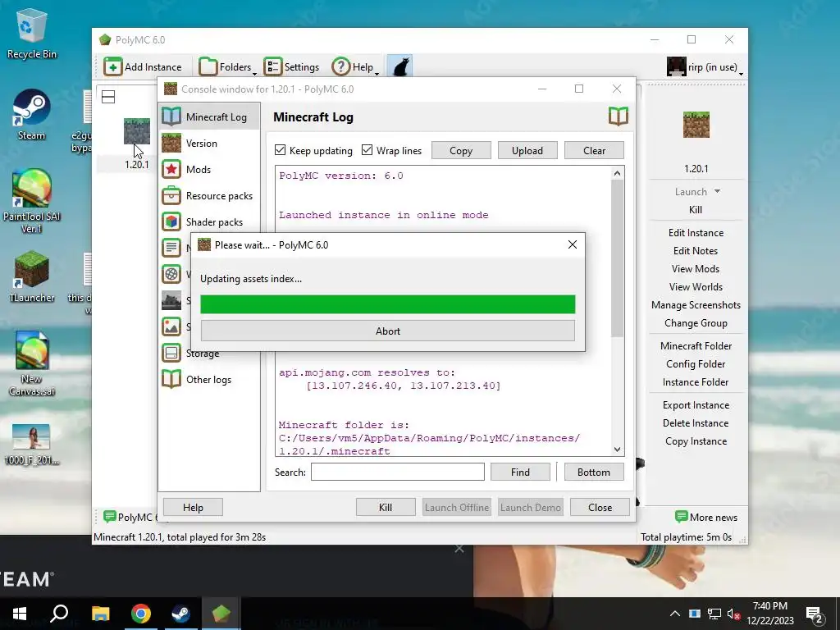Viewport: 840px width, 630px height.
Task: Open the Steam desktop shortcut
Action: pos(31,115)
